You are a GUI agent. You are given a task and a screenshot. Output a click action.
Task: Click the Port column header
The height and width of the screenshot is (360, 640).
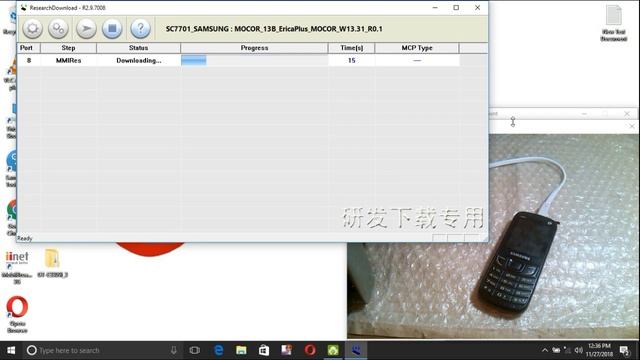[x=28, y=48]
